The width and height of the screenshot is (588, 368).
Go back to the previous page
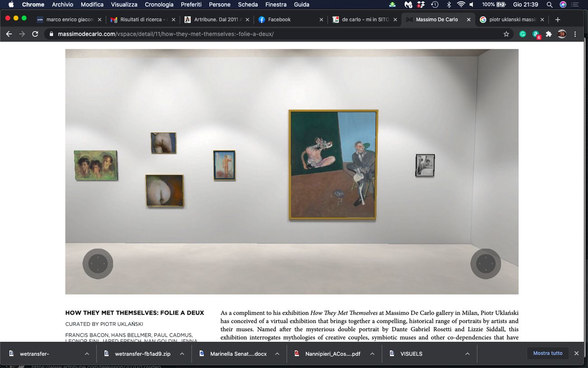coord(9,34)
